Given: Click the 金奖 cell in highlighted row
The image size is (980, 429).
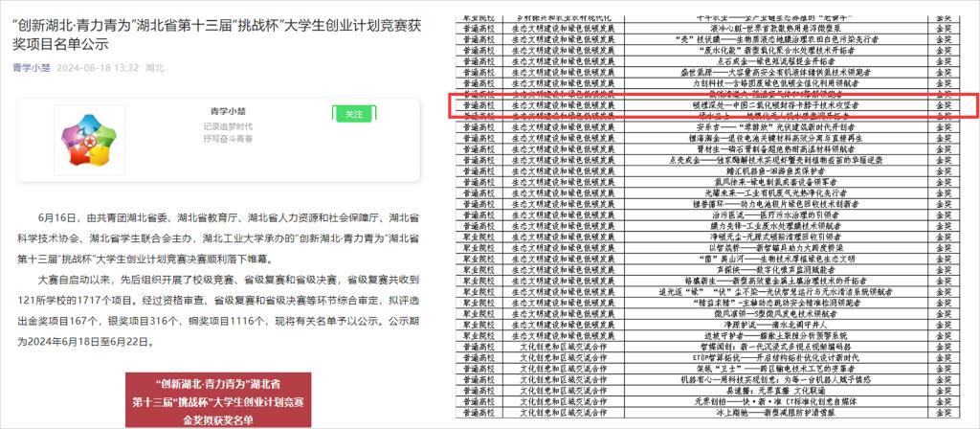Looking at the screenshot, I should coord(943,103).
